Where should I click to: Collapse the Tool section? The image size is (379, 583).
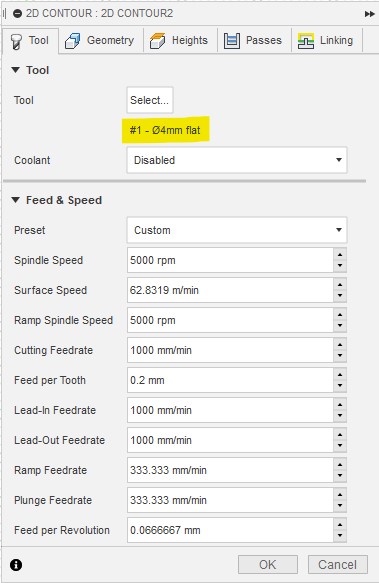pos(15,70)
